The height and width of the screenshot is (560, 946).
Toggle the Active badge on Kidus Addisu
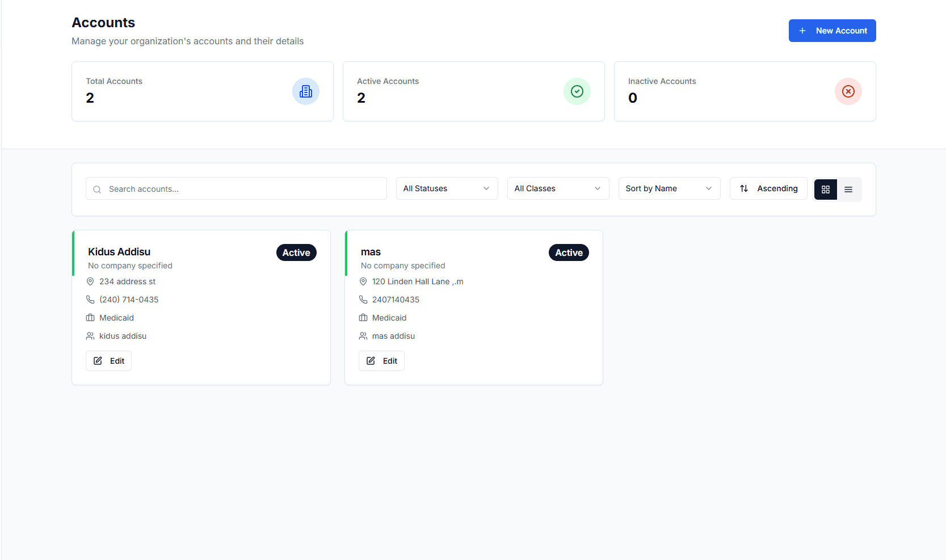[296, 252]
